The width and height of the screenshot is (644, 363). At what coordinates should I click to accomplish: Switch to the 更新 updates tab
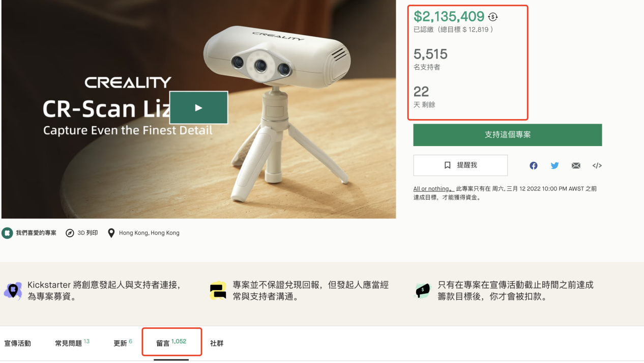[x=120, y=343]
